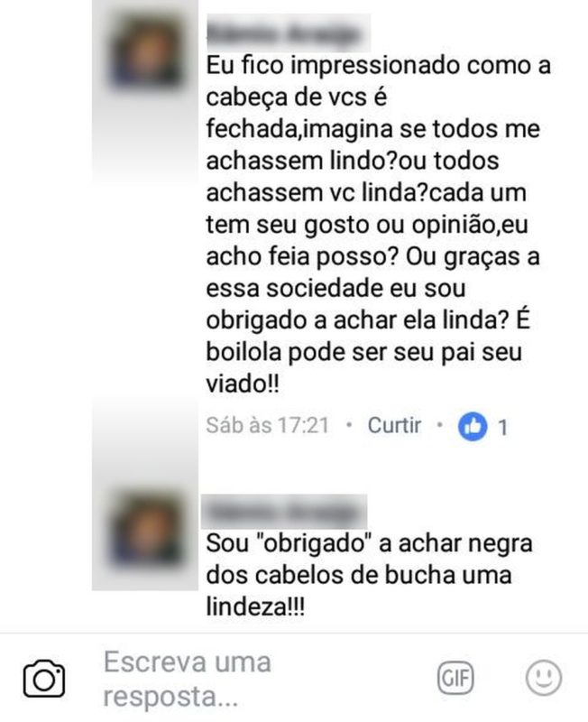This screenshot has height=722, width=588.
Task: Click the word "resposta..." in the placeholder
Action: [170, 696]
